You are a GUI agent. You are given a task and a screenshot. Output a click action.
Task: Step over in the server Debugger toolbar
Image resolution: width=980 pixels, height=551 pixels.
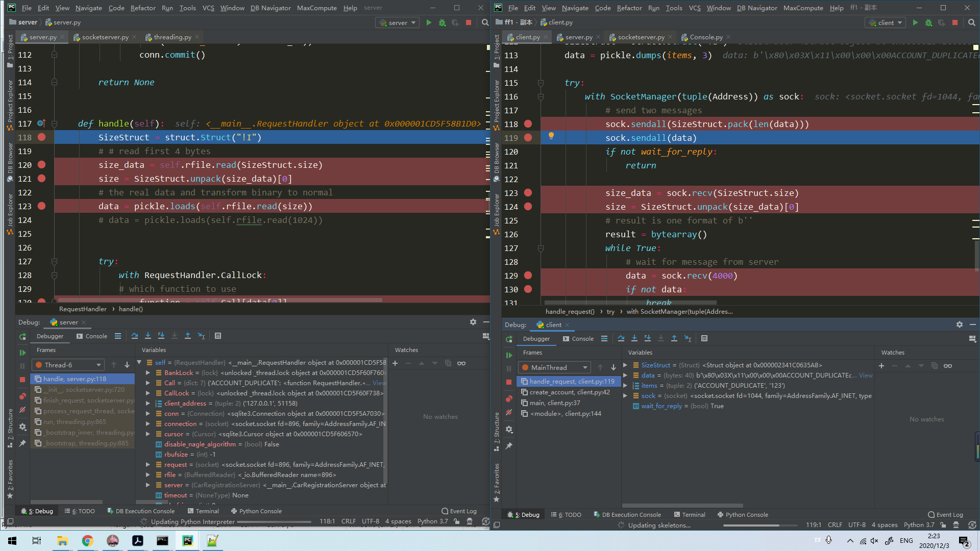coord(135,336)
